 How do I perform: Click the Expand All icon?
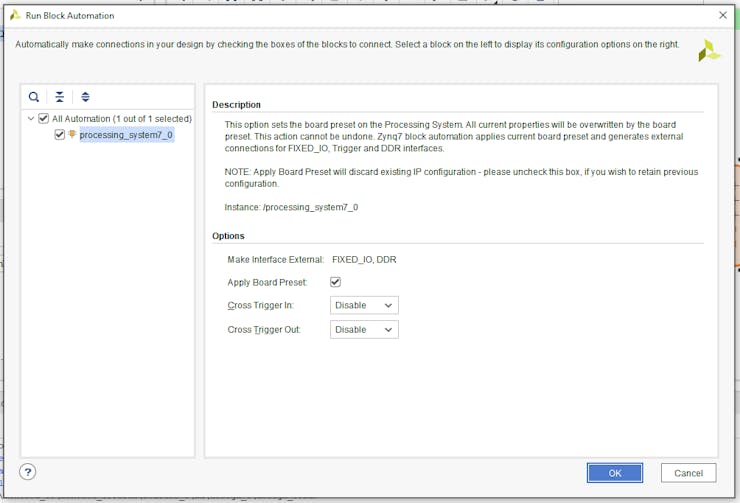pos(85,97)
